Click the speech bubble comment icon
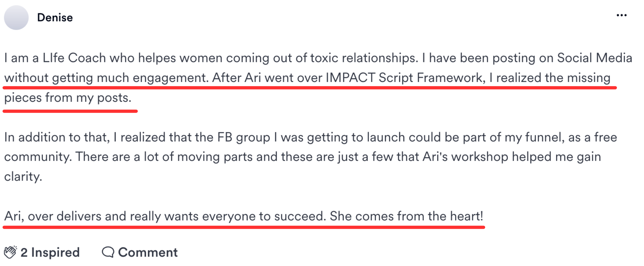 pyautogui.click(x=108, y=252)
